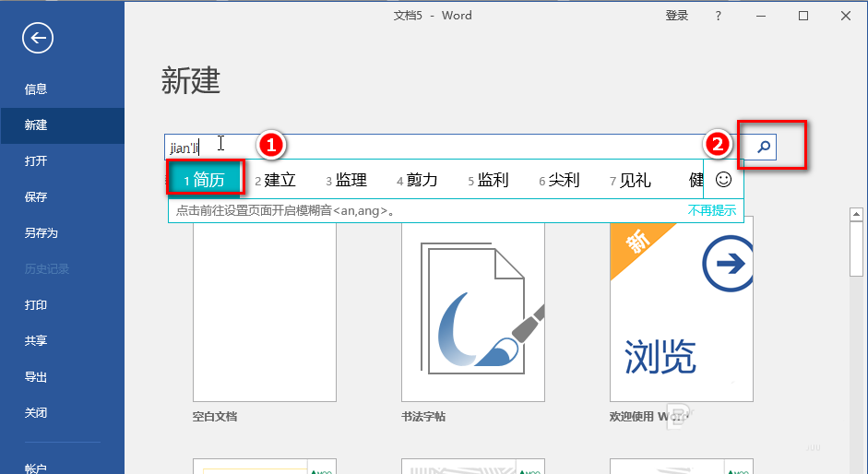Click the 空白文档 label

tap(215, 417)
